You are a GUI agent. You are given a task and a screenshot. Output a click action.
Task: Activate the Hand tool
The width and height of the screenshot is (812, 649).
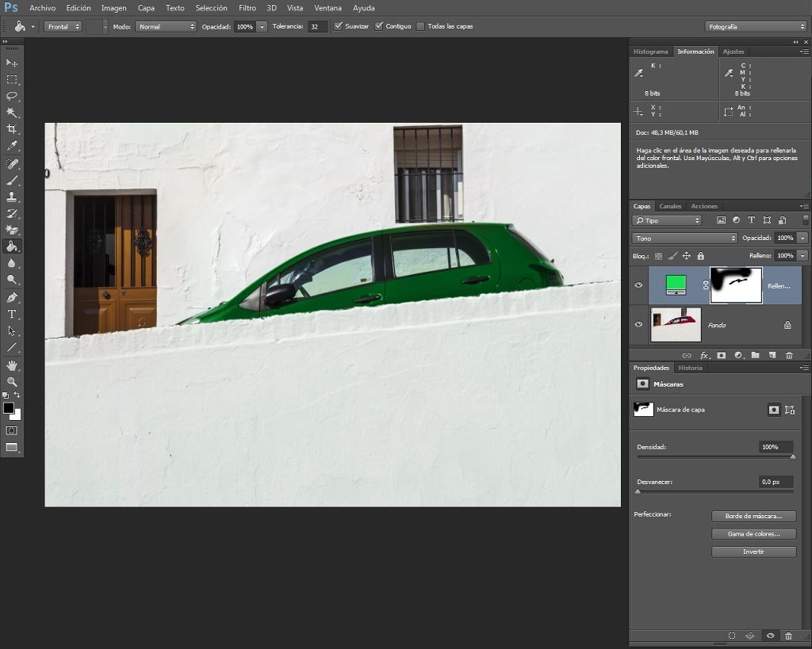11,365
